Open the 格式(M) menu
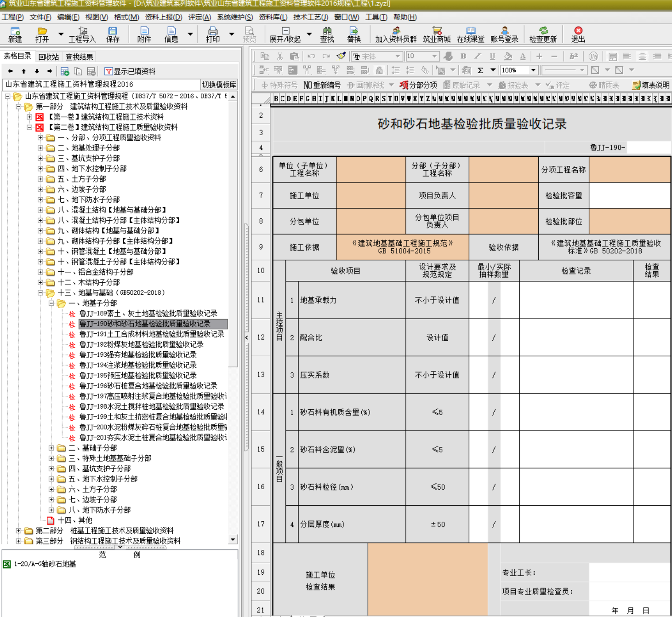This screenshot has width=672, height=617. coord(126,17)
